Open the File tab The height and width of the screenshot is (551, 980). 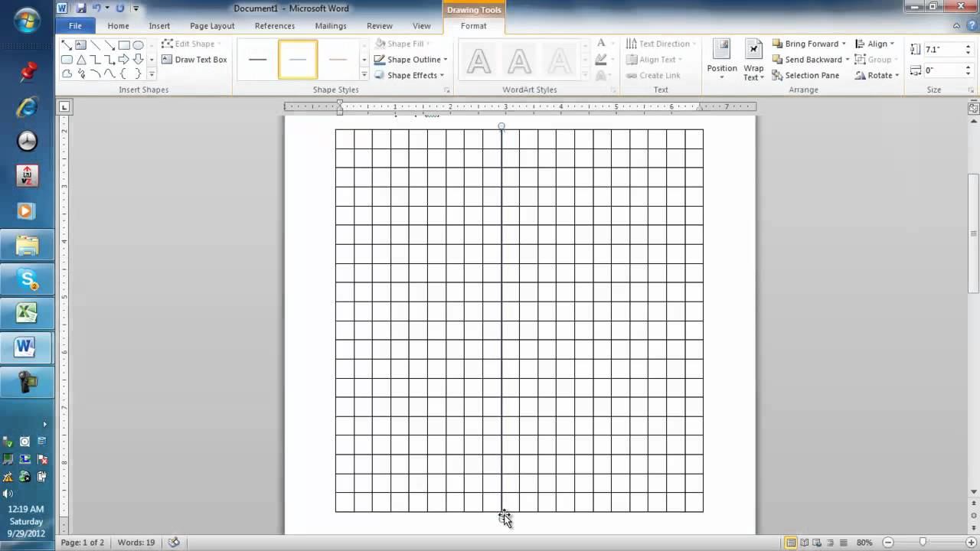click(75, 26)
